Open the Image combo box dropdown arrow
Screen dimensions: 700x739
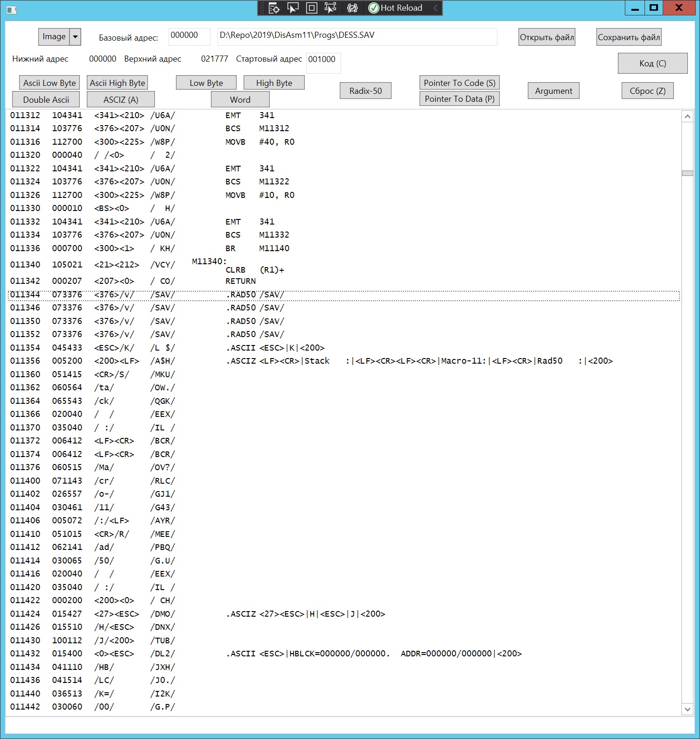75,37
